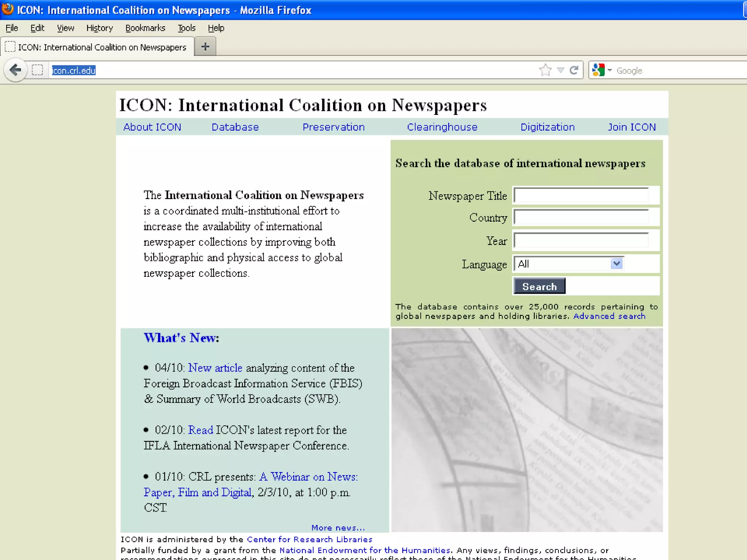Open the Clearinghouse navigation link
747x560 pixels.
442,127
